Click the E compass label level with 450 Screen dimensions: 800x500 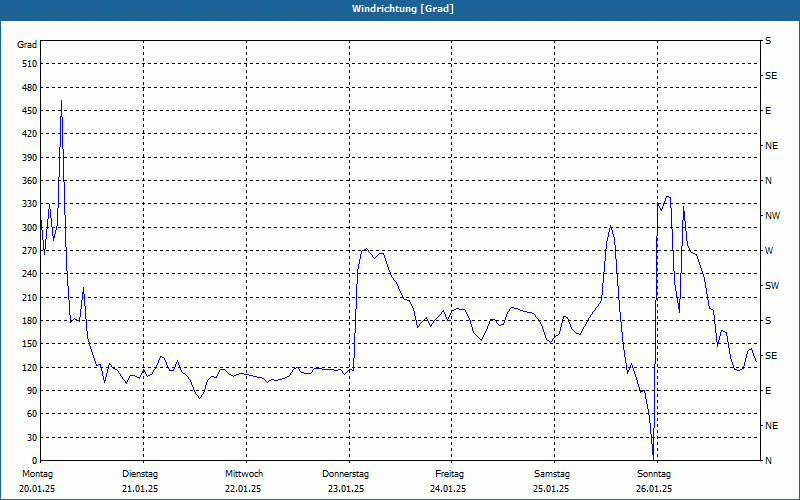[768, 111]
